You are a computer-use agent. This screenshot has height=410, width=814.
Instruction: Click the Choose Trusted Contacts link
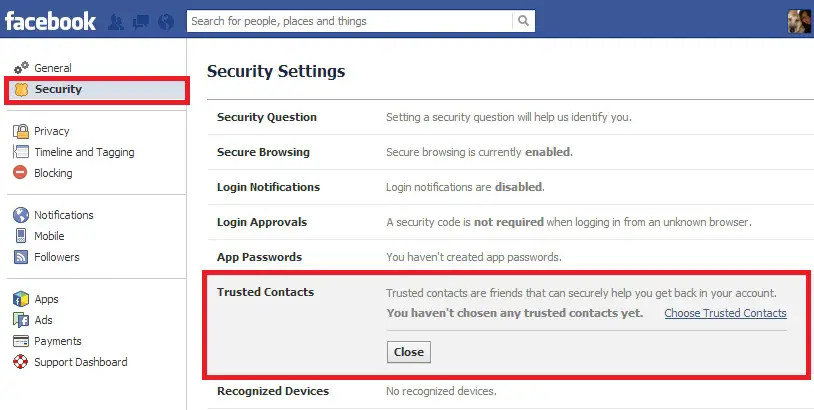click(x=725, y=313)
